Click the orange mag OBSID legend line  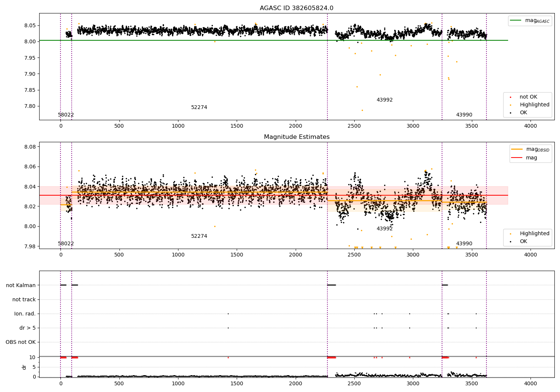(517, 149)
